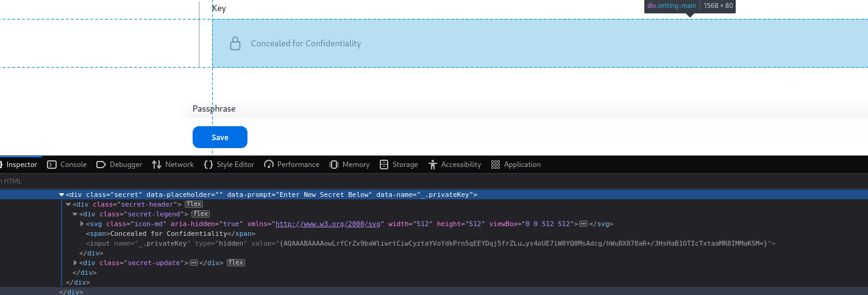This screenshot has height=295, width=868.
Task: Click the lock icon beside Concealed for Confidentiality
Action: [235, 44]
